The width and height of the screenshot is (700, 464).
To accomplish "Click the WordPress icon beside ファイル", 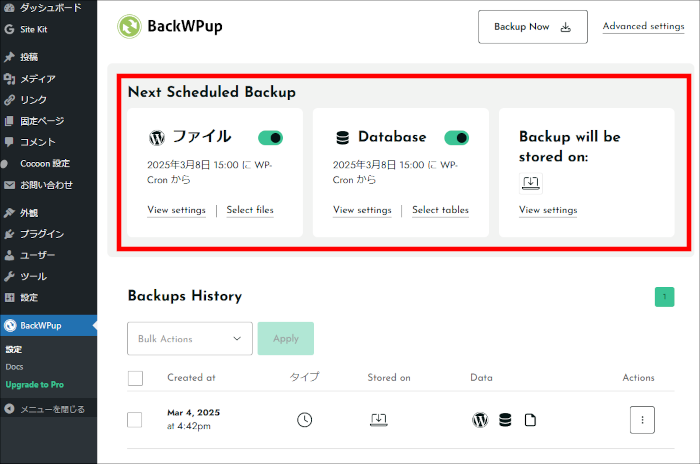I will [x=157, y=138].
